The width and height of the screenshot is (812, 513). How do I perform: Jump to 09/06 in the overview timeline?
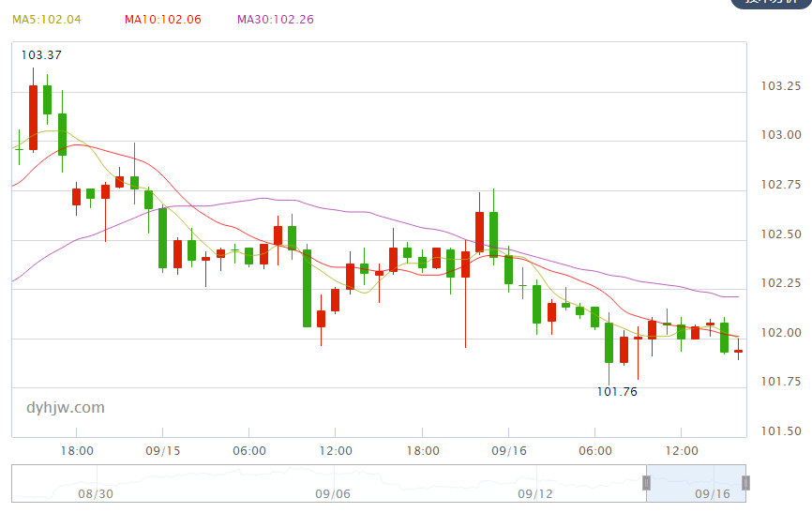pos(333,493)
